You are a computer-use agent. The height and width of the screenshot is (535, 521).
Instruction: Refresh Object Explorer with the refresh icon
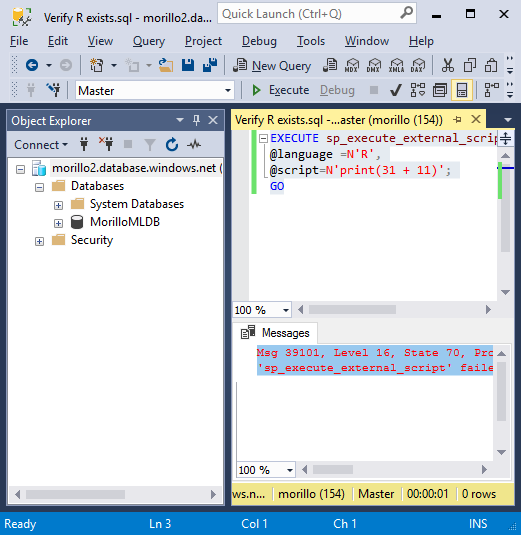coord(172,145)
